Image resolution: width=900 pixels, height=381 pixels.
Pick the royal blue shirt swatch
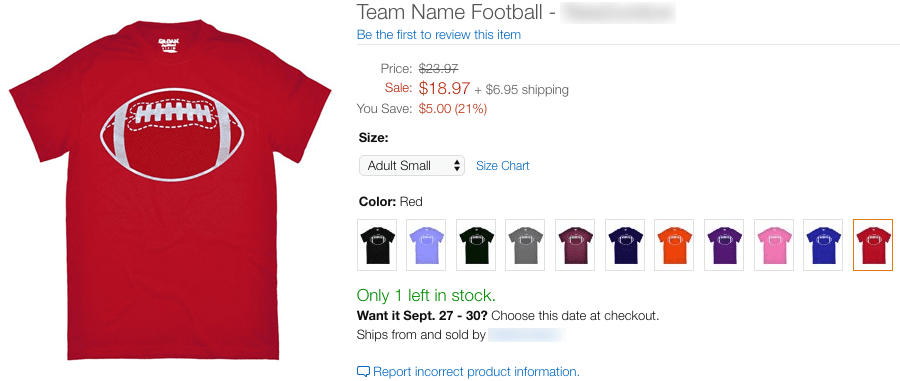823,245
